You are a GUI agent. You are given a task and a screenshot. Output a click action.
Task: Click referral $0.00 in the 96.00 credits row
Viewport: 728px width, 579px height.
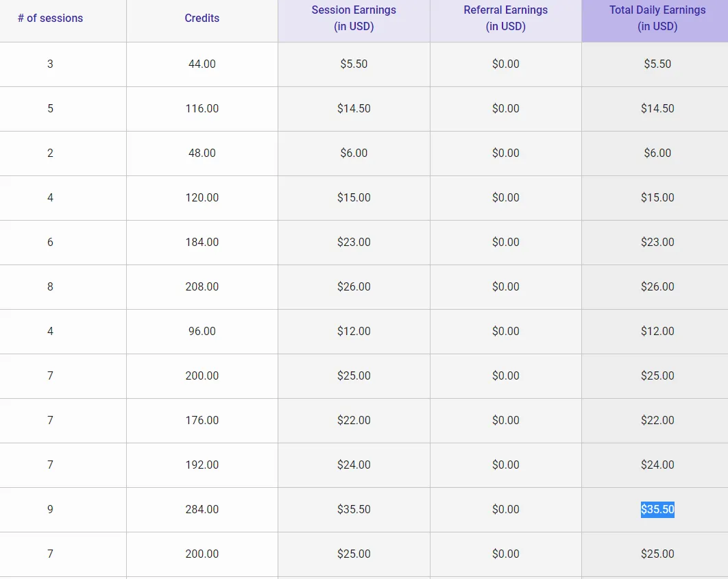click(506, 331)
